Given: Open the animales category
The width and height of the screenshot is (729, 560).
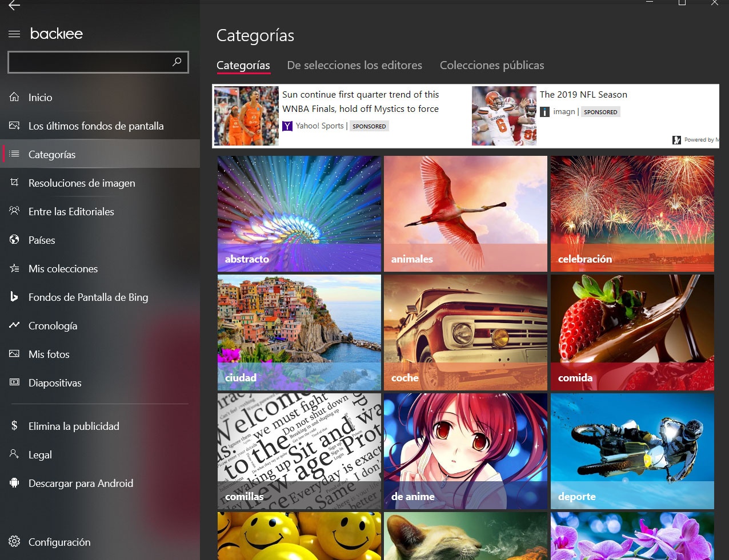Looking at the screenshot, I should point(466,214).
